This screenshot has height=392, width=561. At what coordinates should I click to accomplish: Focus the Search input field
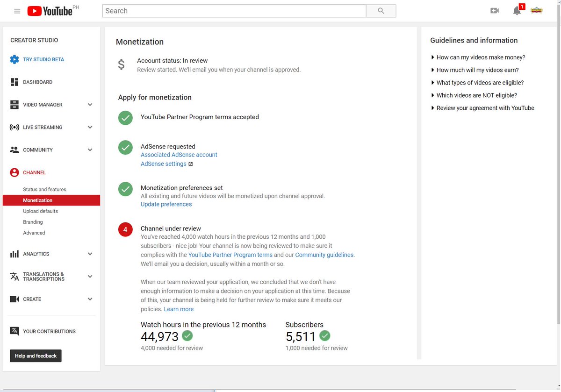234,11
